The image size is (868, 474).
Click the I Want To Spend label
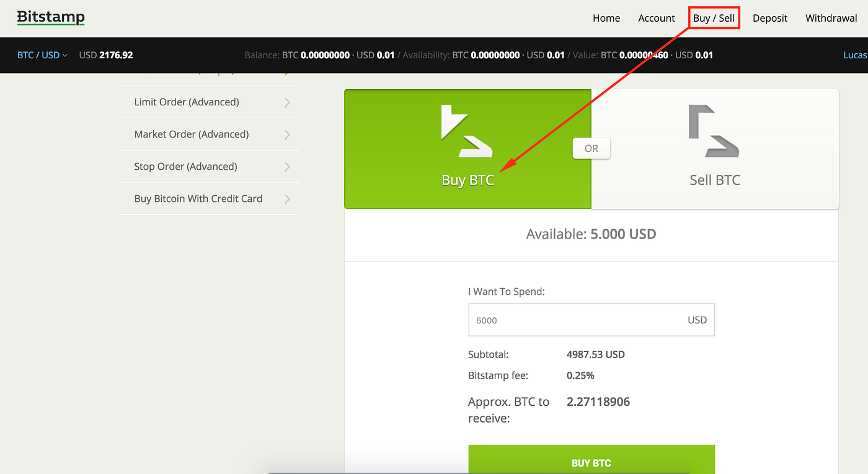pos(507,291)
